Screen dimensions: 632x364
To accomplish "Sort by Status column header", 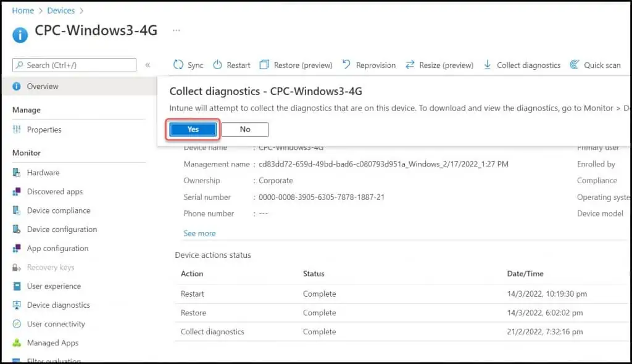I will [314, 274].
